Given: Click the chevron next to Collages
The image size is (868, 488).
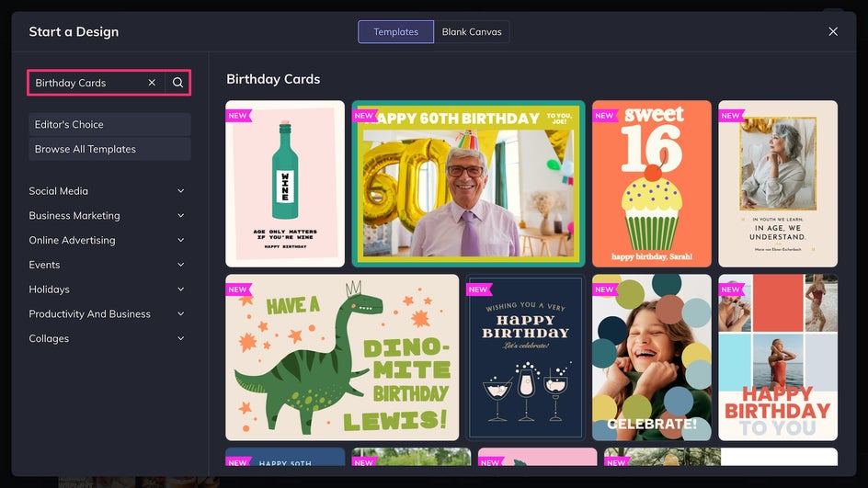Looking at the screenshot, I should pyautogui.click(x=180, y=338).
